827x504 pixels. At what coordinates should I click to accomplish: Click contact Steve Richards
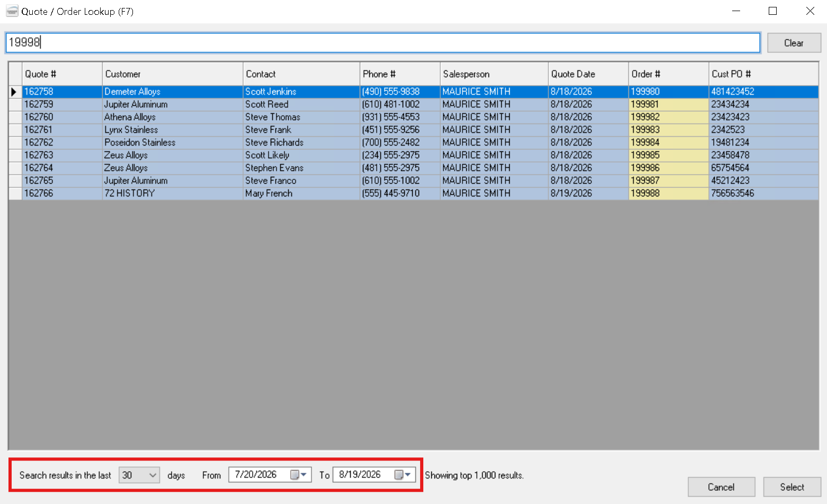[x=301, y=142]
